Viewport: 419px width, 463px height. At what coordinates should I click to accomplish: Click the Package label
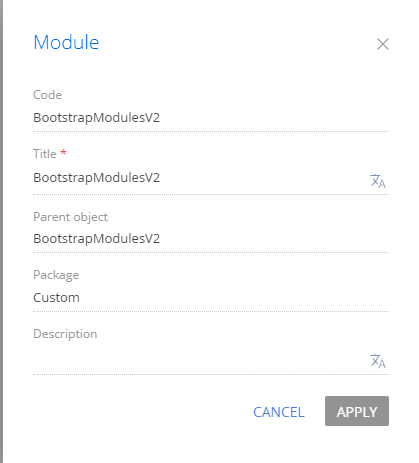coord(56,275)
